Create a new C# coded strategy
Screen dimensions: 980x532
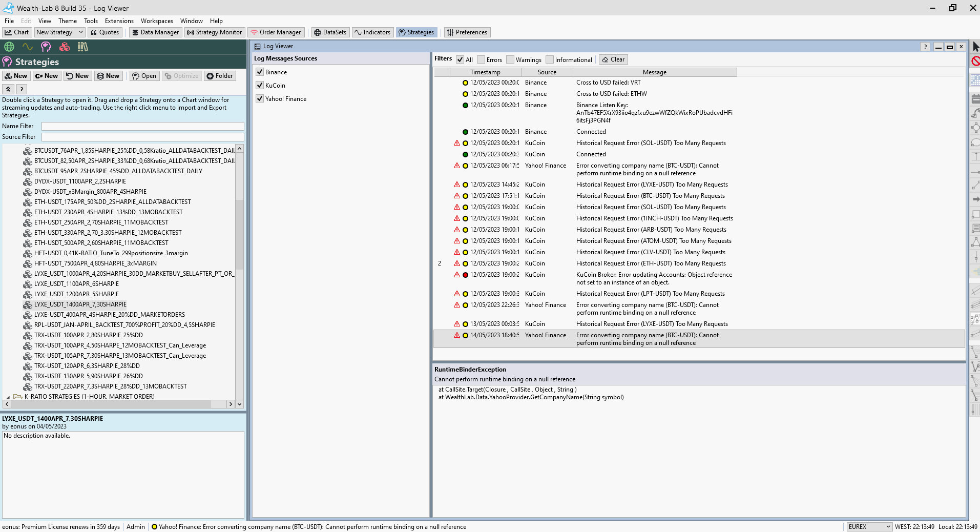click(47, 76)
